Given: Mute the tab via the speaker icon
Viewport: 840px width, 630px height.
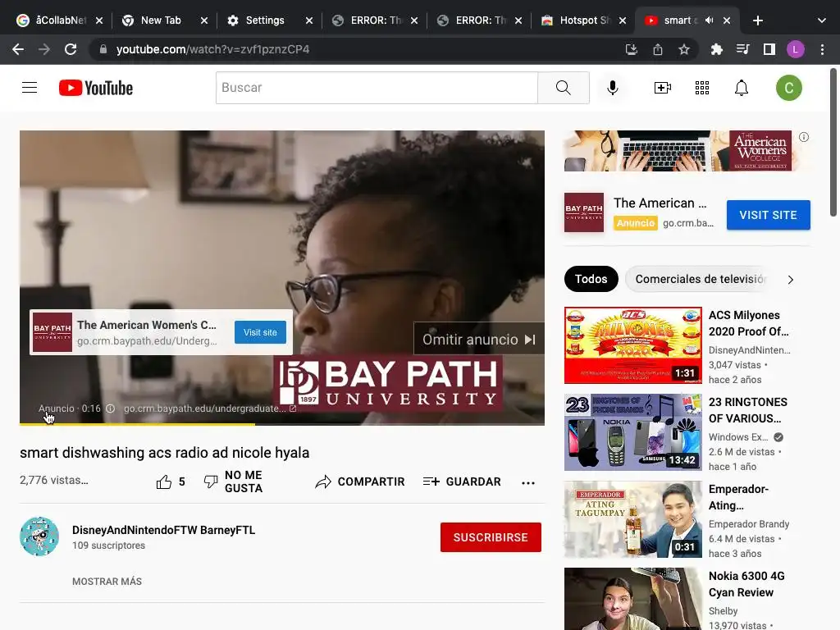Looking at the screenshot, I should click(x=710, y=21).
